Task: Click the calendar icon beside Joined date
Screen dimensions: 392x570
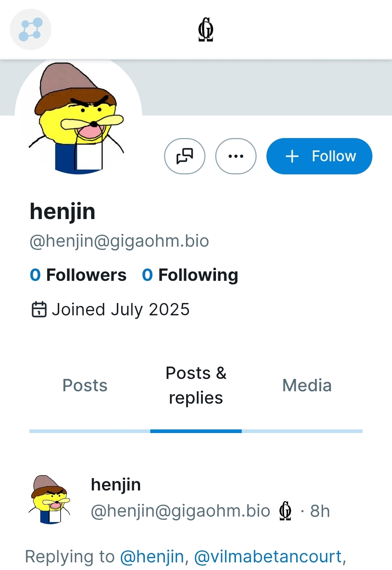Action: 39,310
